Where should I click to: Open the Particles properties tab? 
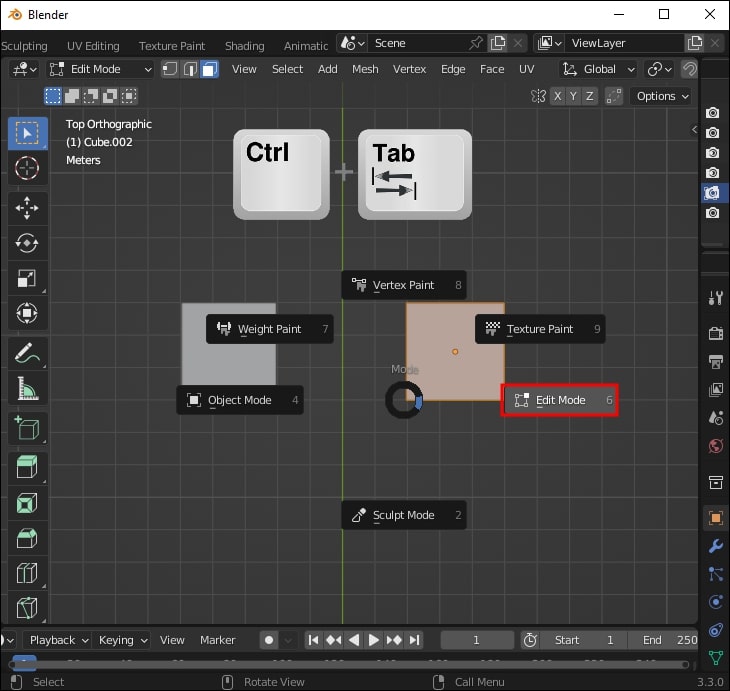pos(716,574)
